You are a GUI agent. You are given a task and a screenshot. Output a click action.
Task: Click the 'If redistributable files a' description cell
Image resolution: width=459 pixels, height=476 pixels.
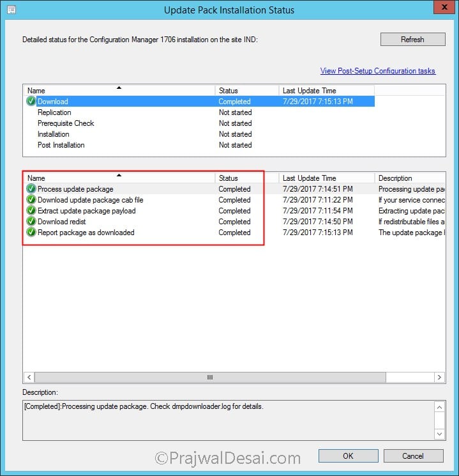[x=412, y=222]
